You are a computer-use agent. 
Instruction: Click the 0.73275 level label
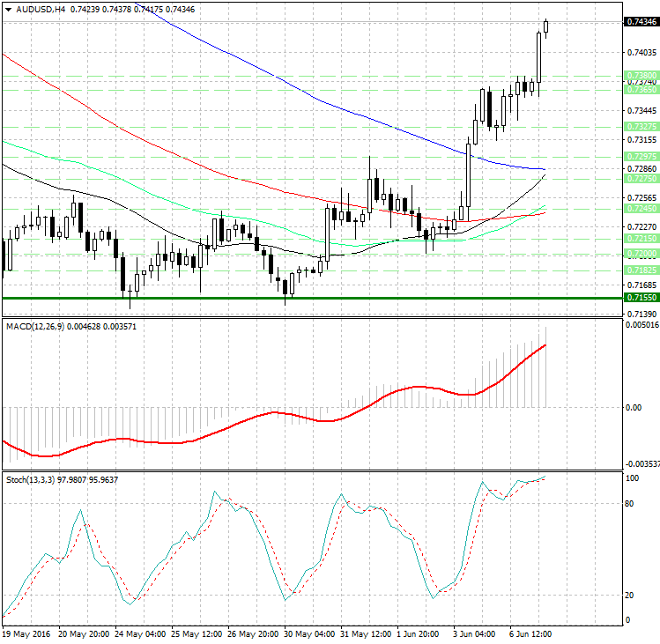point(641,126)
